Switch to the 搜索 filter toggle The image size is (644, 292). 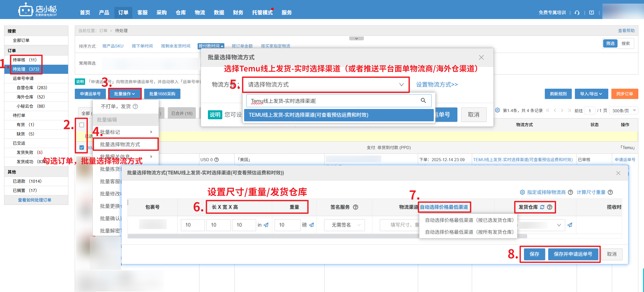625,43
